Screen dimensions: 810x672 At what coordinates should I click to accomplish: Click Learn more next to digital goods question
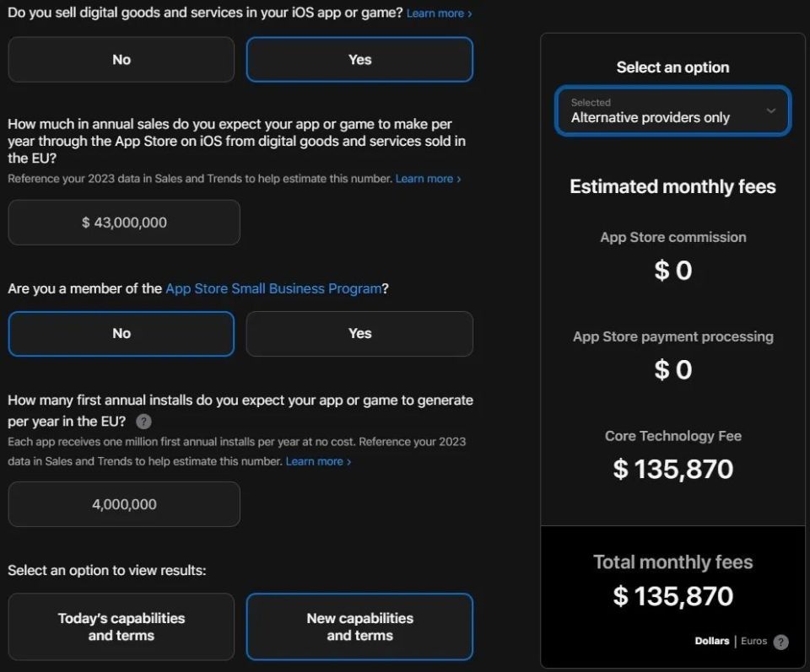[x=439, y=14]
